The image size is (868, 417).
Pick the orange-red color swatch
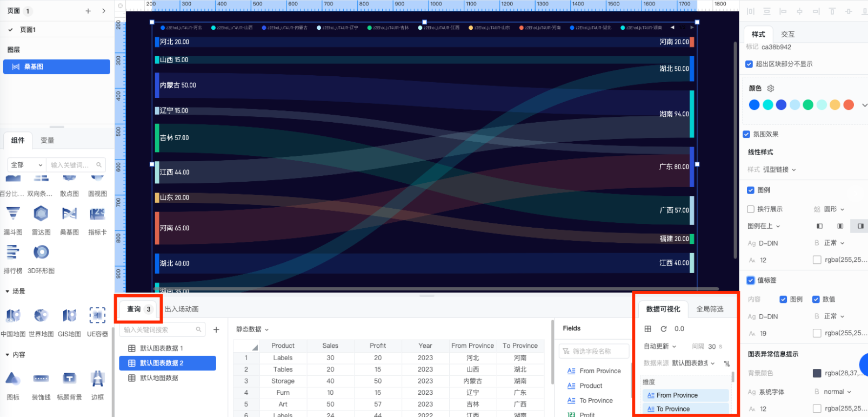[x=849, y=105]
